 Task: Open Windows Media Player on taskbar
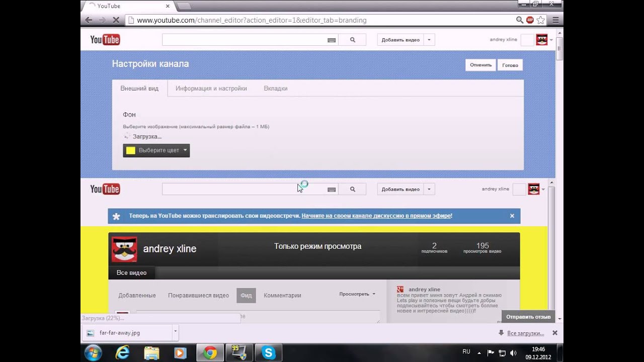(180, 353)
